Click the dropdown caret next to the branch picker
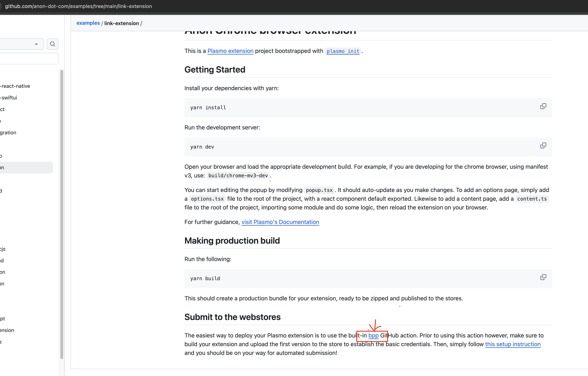 point(36,44)
